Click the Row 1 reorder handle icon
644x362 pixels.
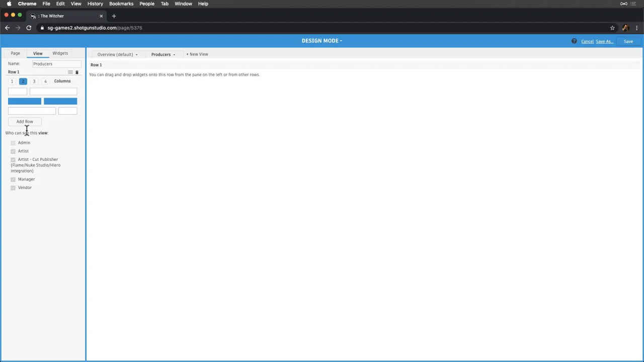[x=70, y=72]
